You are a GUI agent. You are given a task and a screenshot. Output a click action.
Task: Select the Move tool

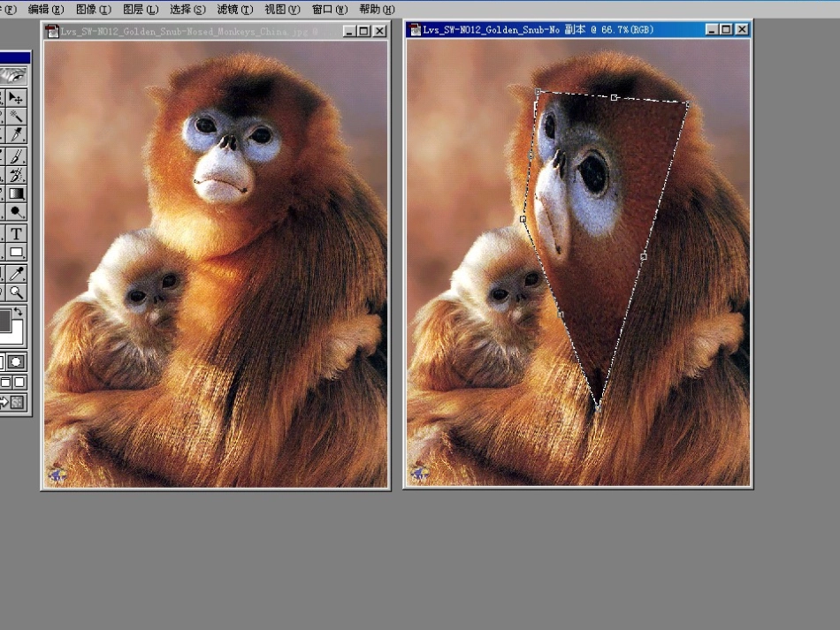[16, 97]
